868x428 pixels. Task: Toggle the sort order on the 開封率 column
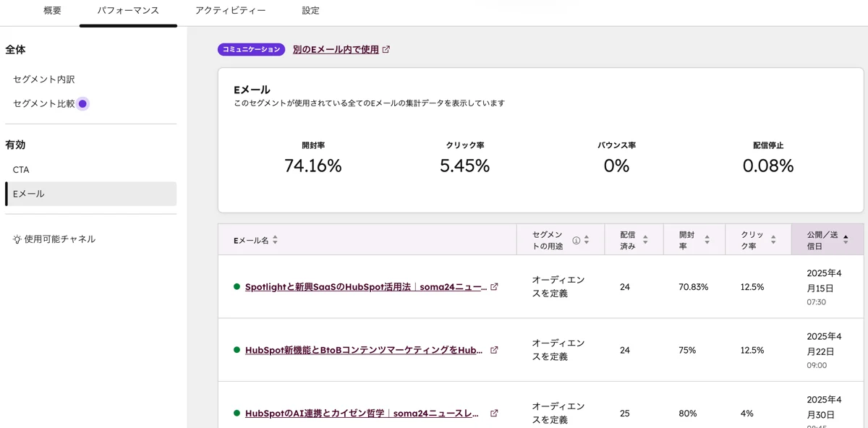pyautogui.click(x=707, y=239)
